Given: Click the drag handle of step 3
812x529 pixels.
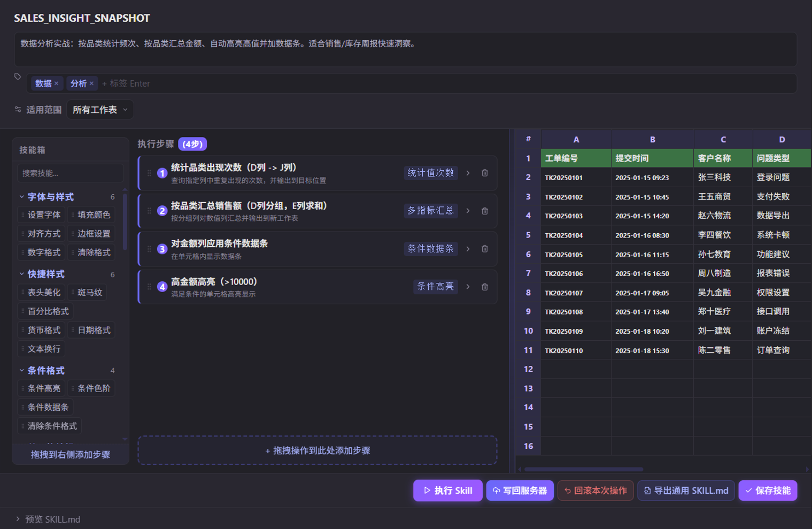Looking at the screenshot, I should (x=150, y=249).
